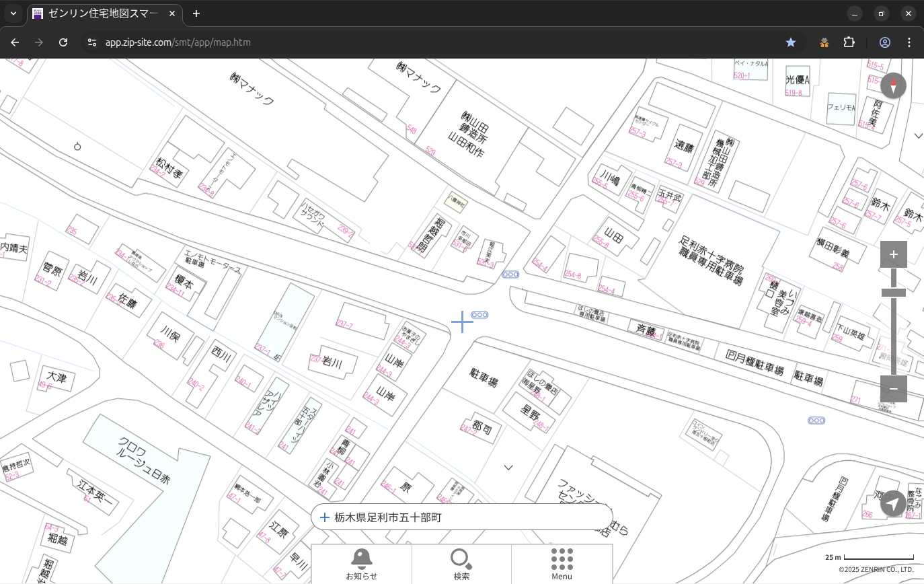The width and height of the screenshot is (924, 584).
Task: Open the Menu grid icon
Action: click(562, 564)
